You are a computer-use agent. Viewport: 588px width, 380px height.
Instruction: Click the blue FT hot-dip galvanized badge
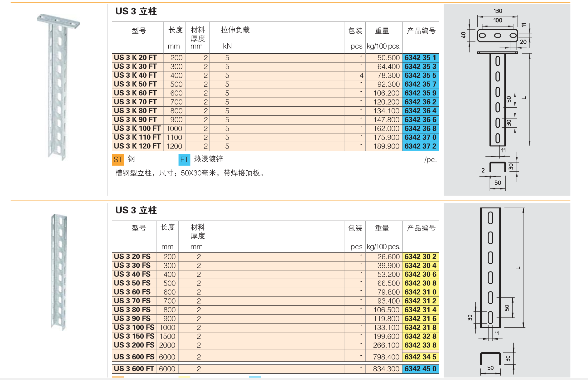coord(184,160)
